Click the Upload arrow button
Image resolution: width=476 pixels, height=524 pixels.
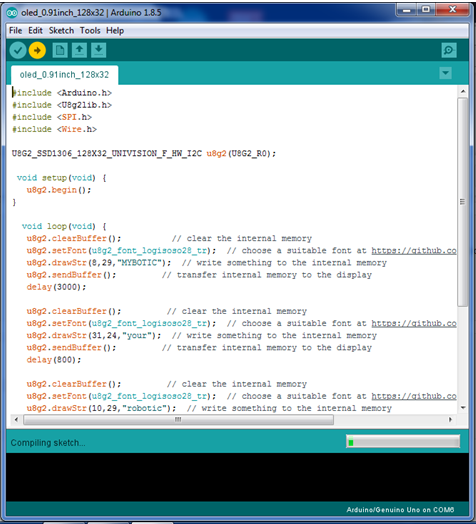click(x=37, y=50)
